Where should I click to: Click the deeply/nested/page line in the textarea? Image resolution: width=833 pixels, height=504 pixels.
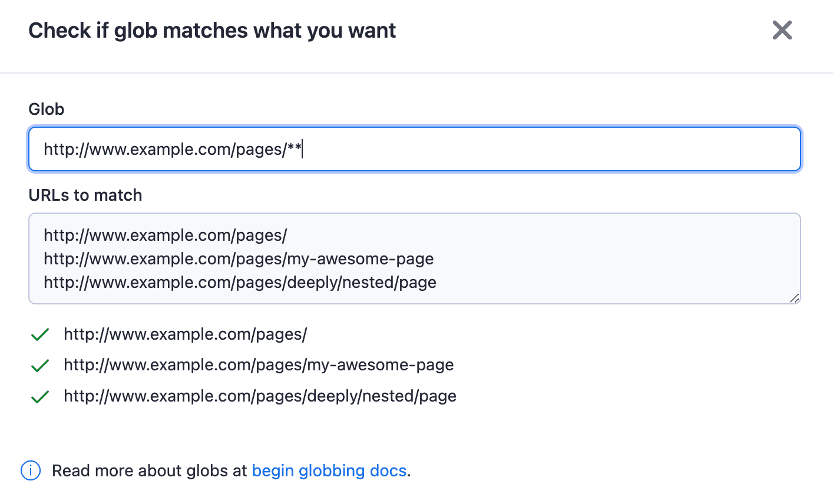click(x=239, y=283)
